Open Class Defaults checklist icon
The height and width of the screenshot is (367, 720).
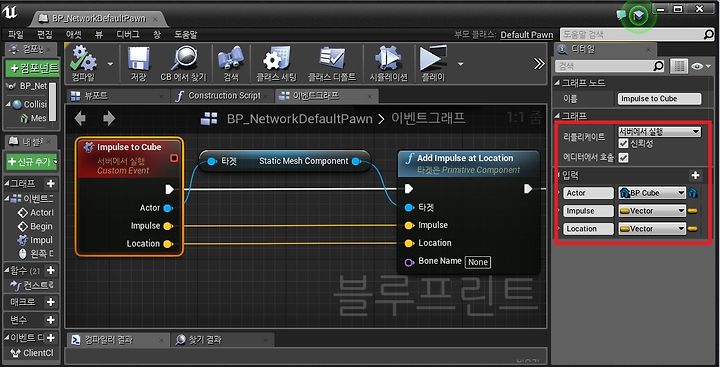(332, 63)
